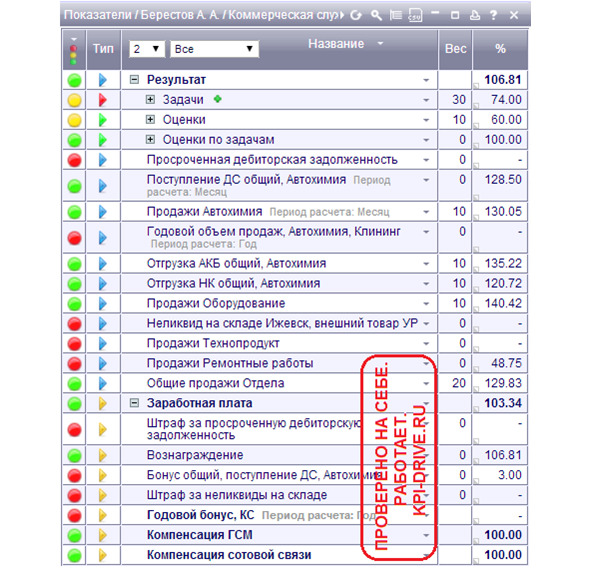Expand the Оценки по задачам node
The image size is (591, 568).
click(150, 139)
